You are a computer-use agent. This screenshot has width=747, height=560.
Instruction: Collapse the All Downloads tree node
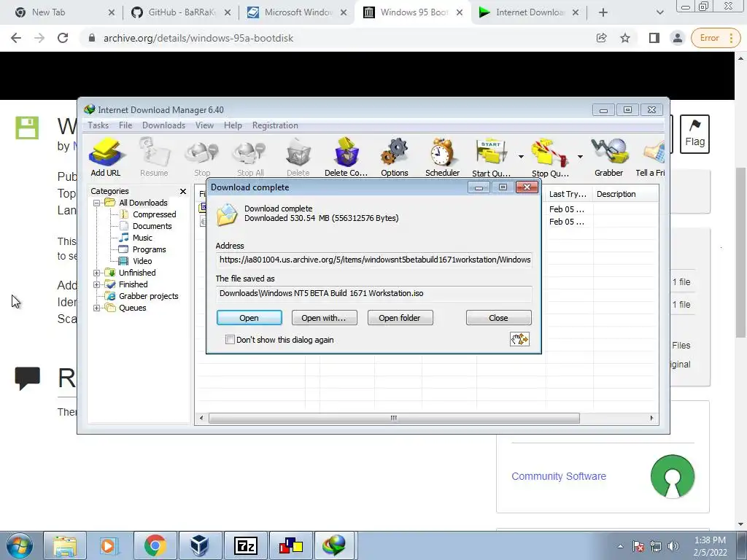click(97, 203)
